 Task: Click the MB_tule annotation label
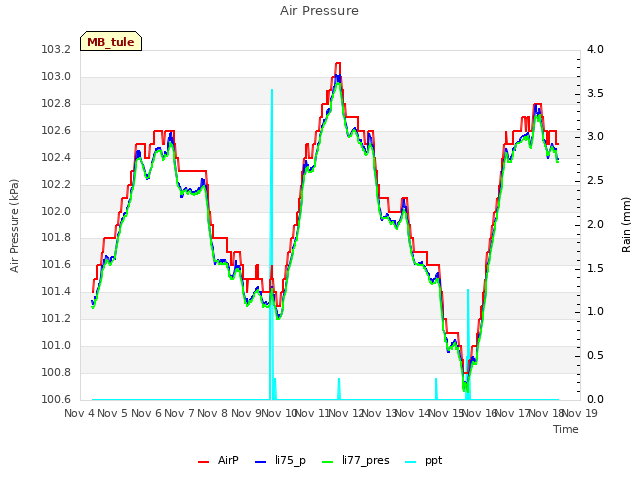[111, 42]
